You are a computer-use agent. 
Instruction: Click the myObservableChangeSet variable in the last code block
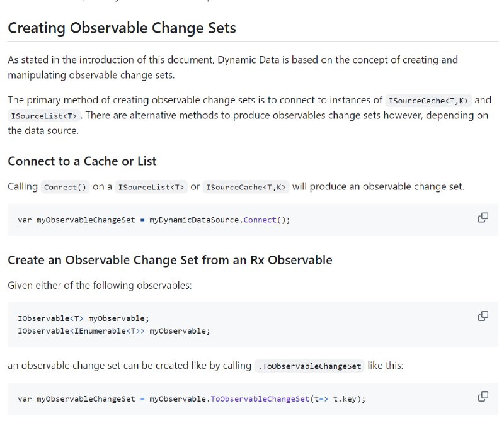86,399
